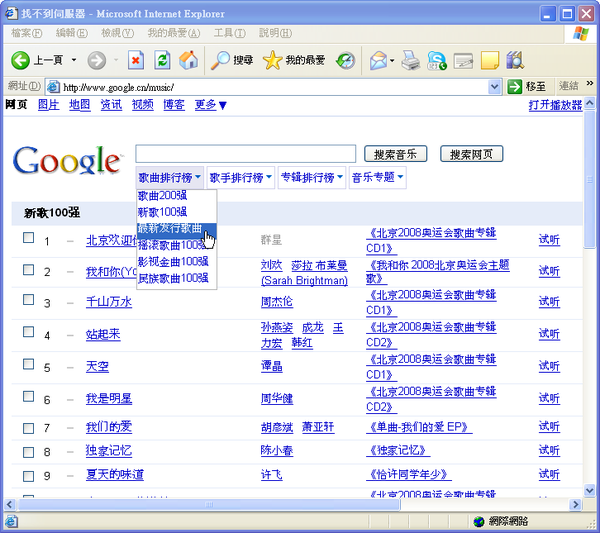Select checkbox beside 千山万水
The width and height of the screenshot is (600, 533).
28,299
